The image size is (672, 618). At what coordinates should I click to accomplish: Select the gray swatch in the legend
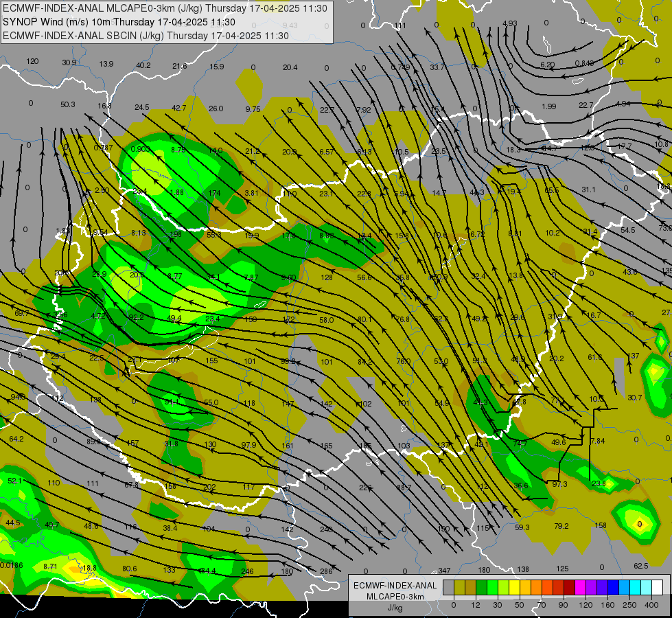tap(448, 587)
